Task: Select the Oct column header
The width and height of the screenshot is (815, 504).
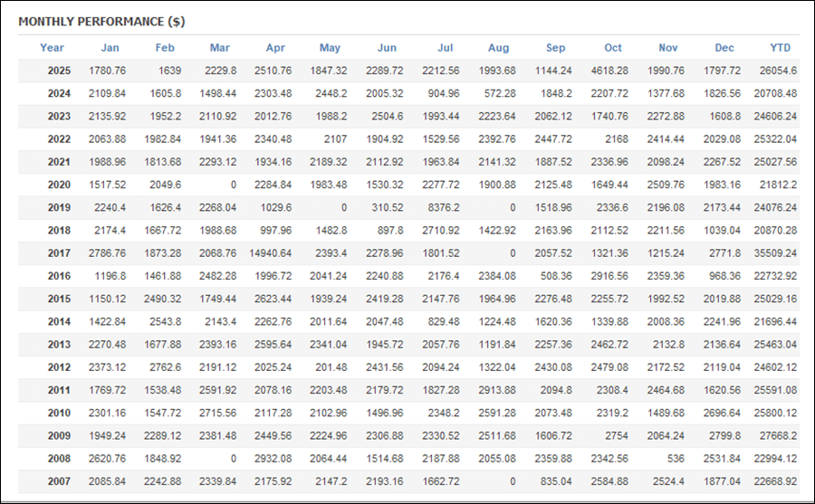Action: [613, 48]
